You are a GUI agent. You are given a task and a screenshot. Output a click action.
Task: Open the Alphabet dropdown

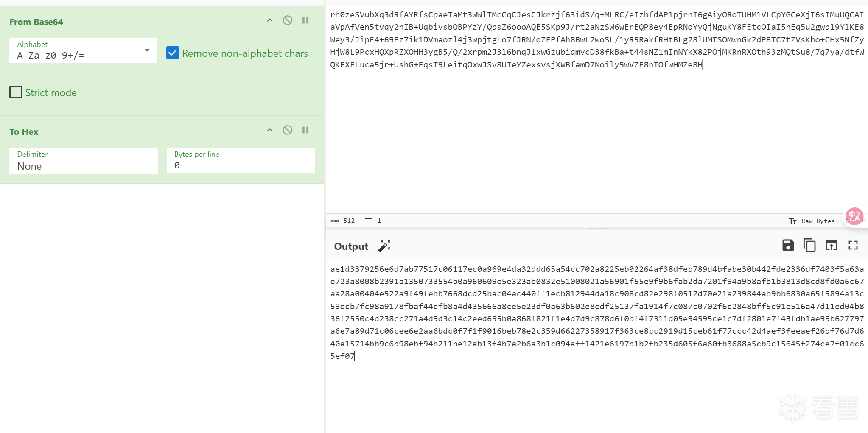[x=83, y=51]
